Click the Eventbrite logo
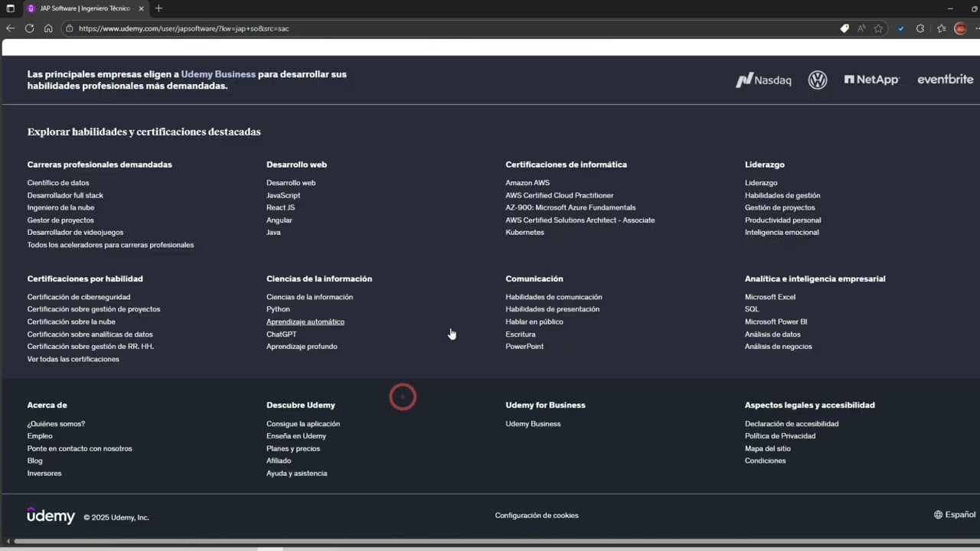The height and width of the screenshot is (551, 980). (946, 80)
